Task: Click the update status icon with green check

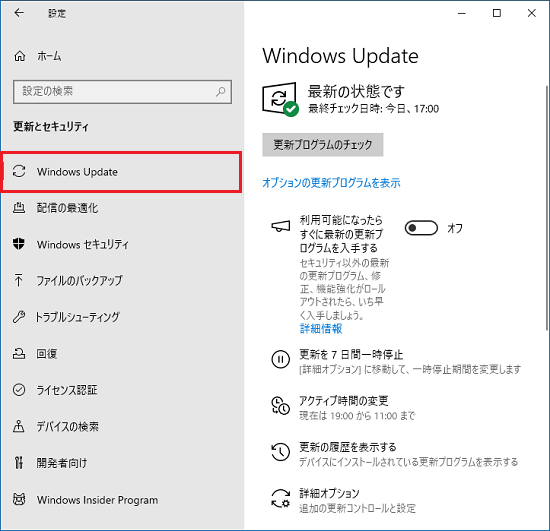Action: point(280,99)
